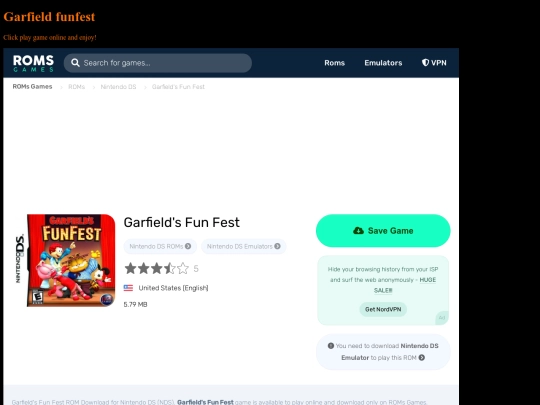
Task: Open the ROMs breadcrumb link
Action: (76, 87)
